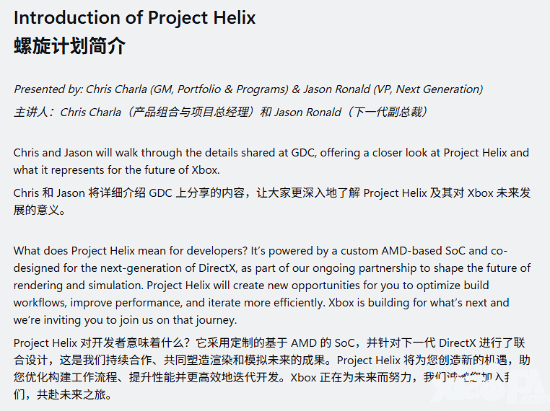The height and width of the screenshot is (411, 550).
Task: Click "下一代副总裁" in the Chinese presenter line
Action: (x=388, y=112)
